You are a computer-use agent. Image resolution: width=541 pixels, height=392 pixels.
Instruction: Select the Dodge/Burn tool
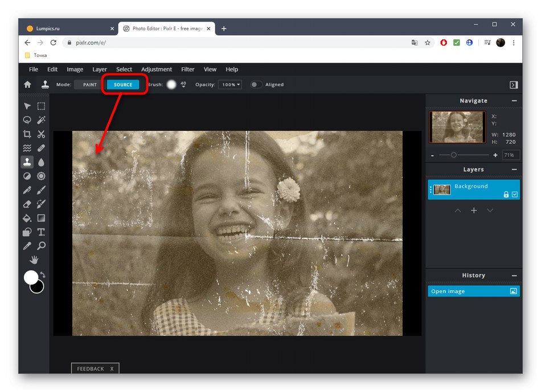pos(27,176)
